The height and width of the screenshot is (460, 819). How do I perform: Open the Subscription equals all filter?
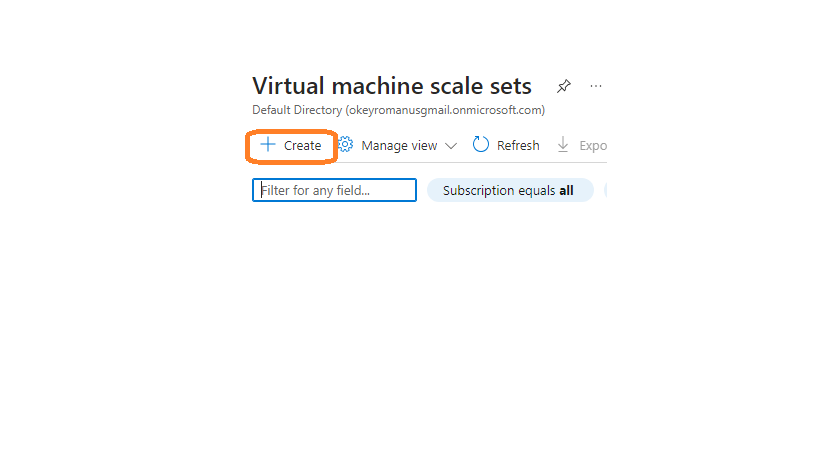(510, 190)
